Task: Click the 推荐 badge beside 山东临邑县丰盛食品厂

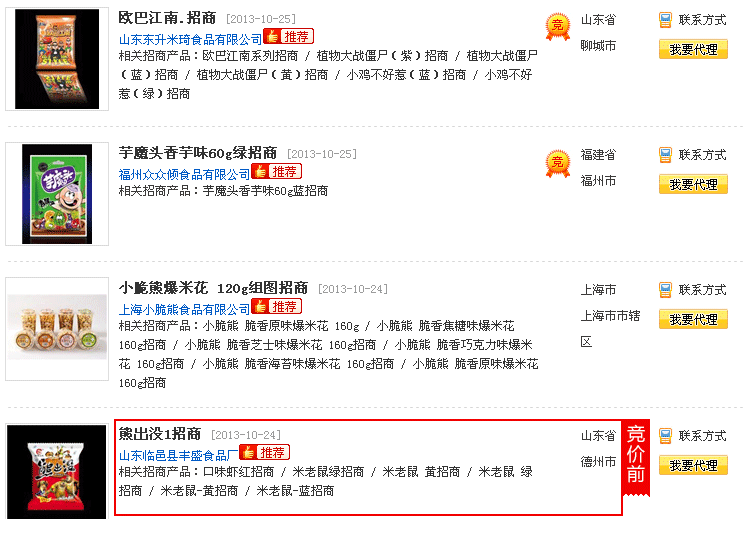Action: (265, 452)
